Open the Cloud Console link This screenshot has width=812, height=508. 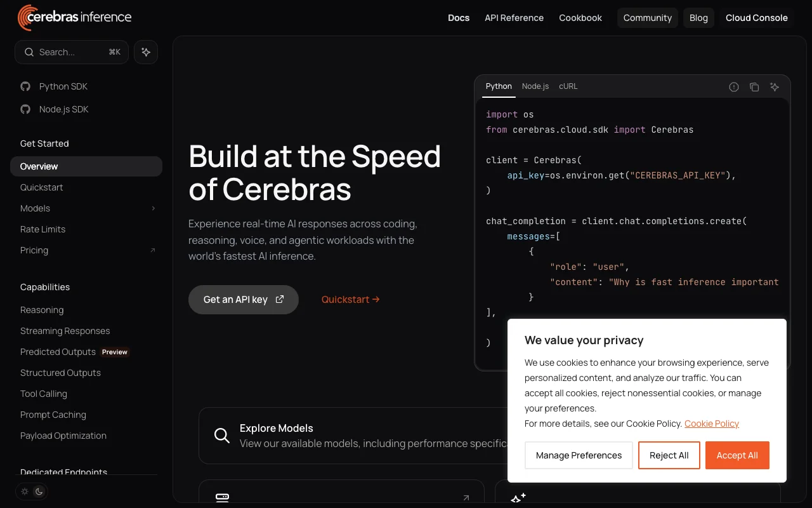(x=757, y=18)
